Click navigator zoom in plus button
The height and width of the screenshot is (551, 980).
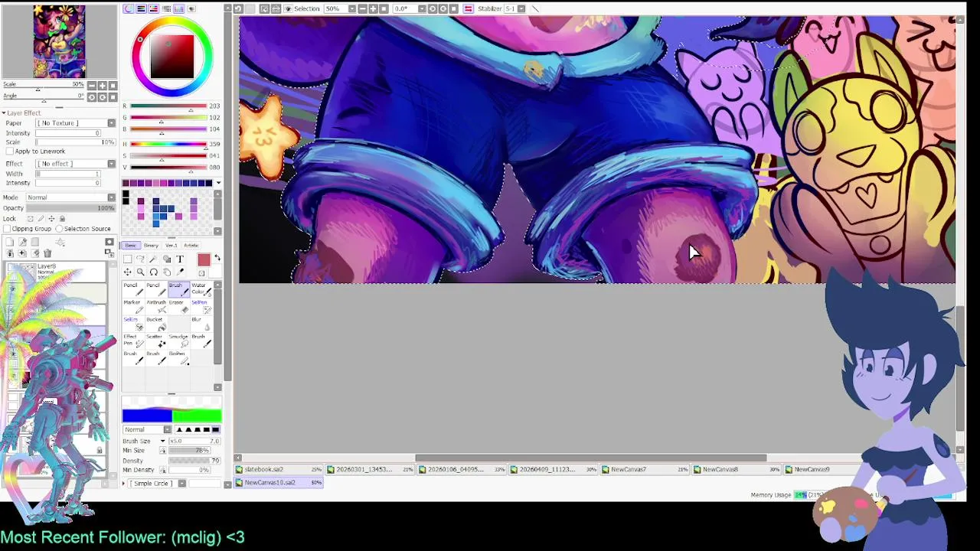103,85
